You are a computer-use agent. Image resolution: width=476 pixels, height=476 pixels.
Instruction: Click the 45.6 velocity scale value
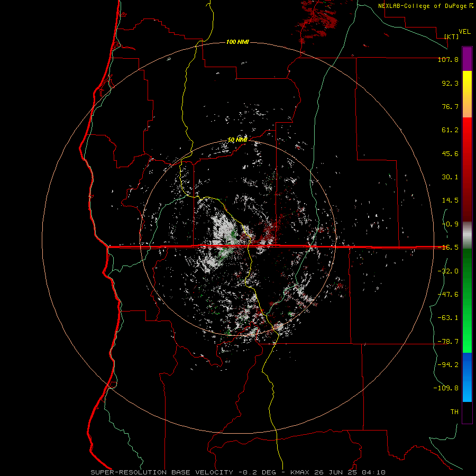click(x=450, y=153)
